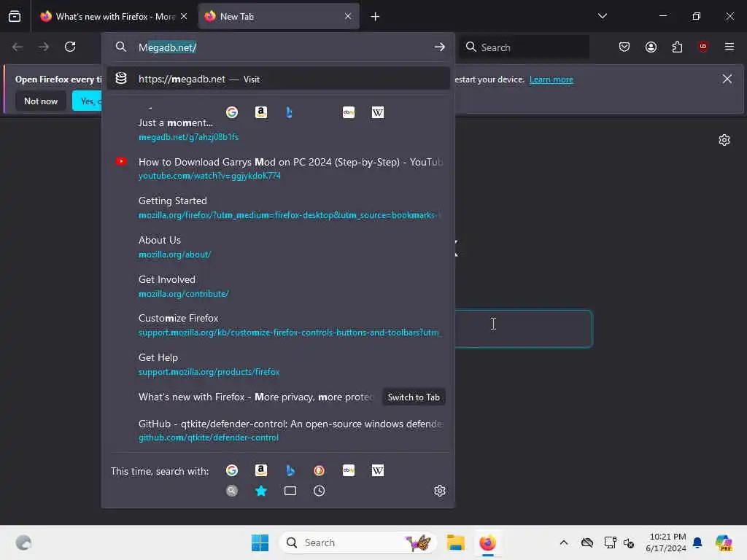Click Switch to Tab button
This screenshot has height=560, width=747.
tap(414, 397)
